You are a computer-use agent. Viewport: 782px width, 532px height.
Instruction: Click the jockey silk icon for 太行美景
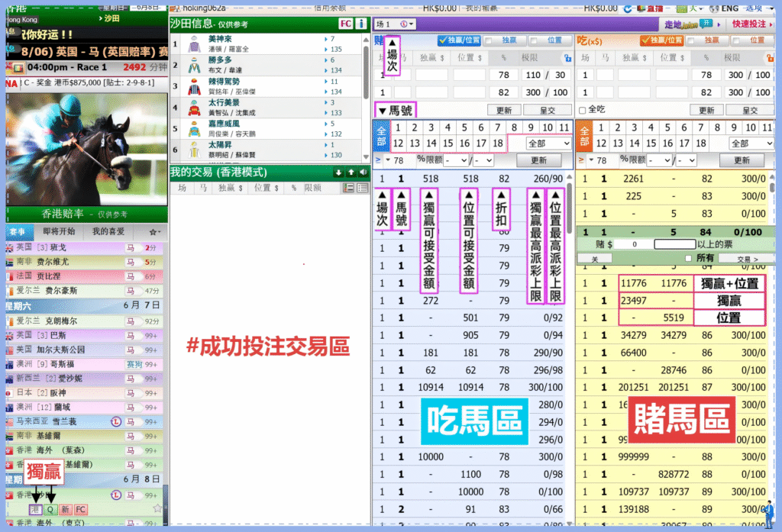(194, 108)
